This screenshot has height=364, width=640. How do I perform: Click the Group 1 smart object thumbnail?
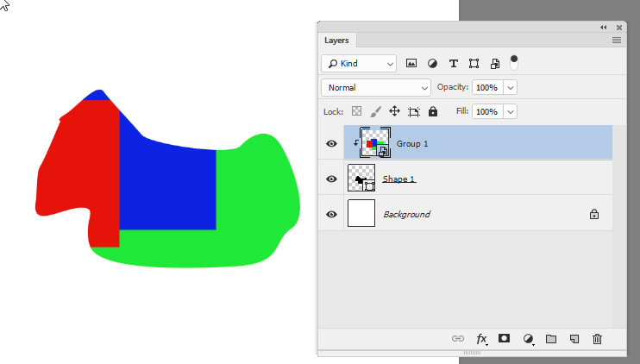click(x=375, y=142)
